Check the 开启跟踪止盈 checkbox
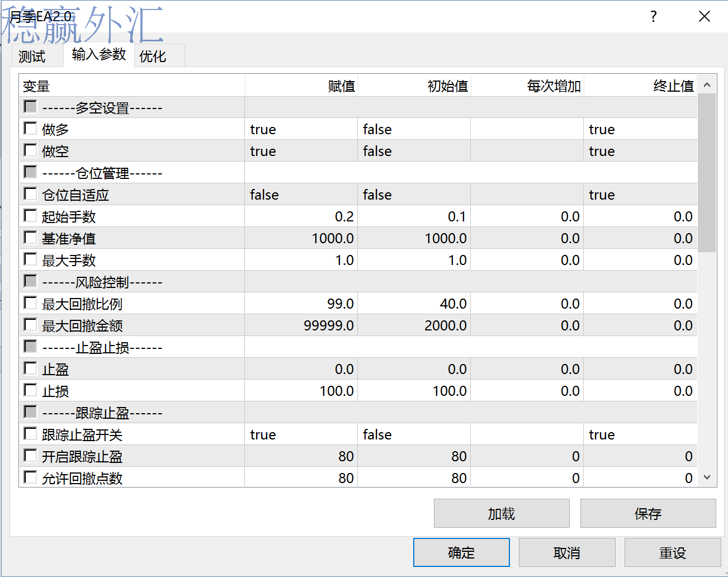Image resolution: width=728 pixels, height=577 pixels. (x=30, y=456)
